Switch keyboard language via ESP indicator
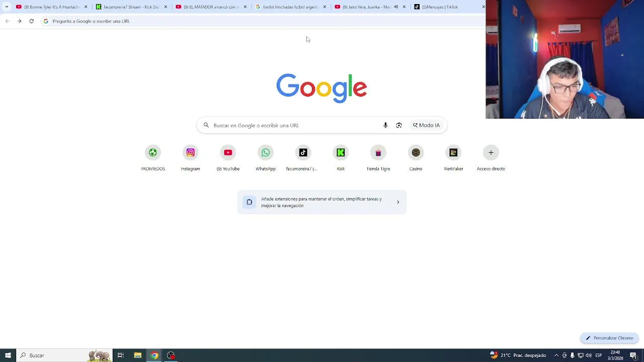 tap(599, 355)
